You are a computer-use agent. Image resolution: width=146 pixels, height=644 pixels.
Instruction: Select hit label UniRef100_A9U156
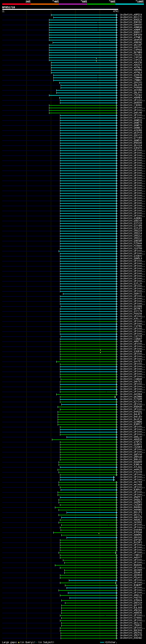(131, 63)
